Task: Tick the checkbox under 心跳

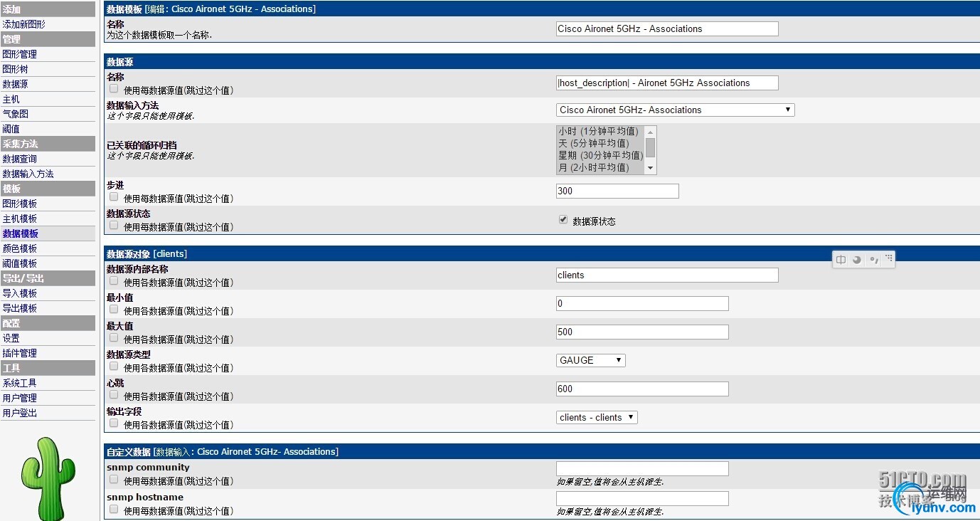Action: pyautogui.click(x=114, y=395)
